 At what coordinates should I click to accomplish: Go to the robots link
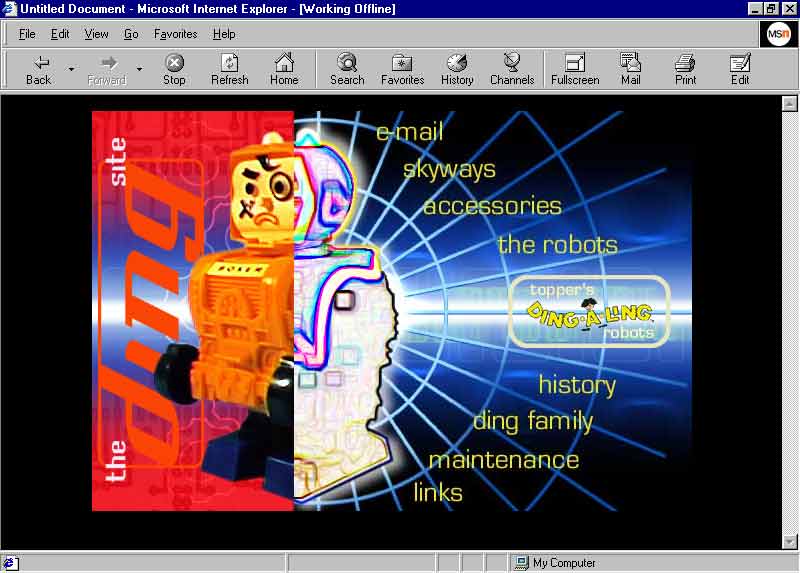coord(558,244)
